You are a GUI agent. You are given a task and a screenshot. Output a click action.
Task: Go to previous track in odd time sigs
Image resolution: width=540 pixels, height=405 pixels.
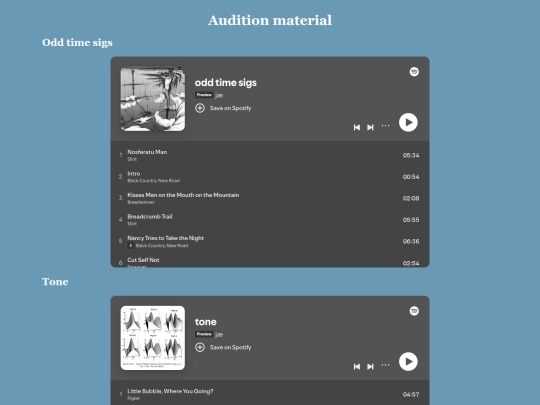357,127
